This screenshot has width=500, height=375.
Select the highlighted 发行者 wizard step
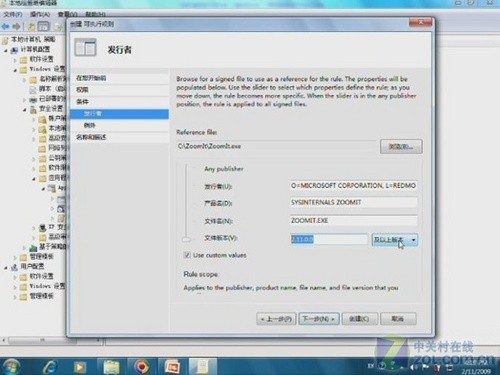tap(120, 114)
